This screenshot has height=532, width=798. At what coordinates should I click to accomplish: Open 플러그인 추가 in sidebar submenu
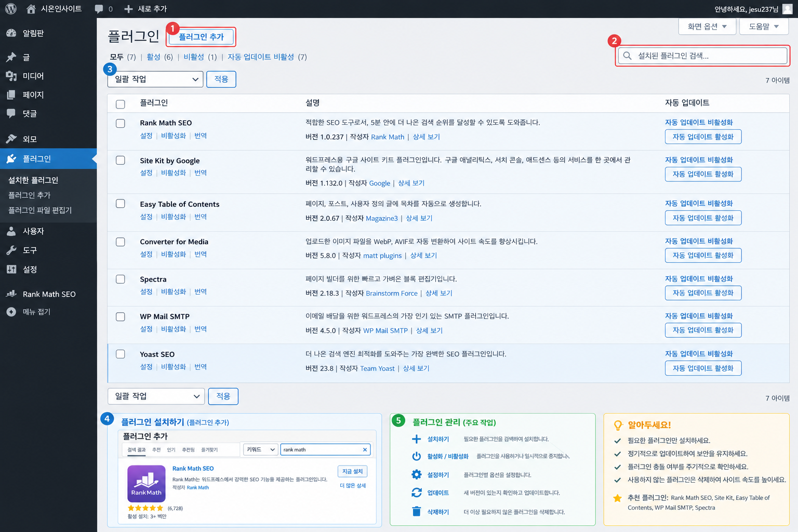tap(30, 195)
